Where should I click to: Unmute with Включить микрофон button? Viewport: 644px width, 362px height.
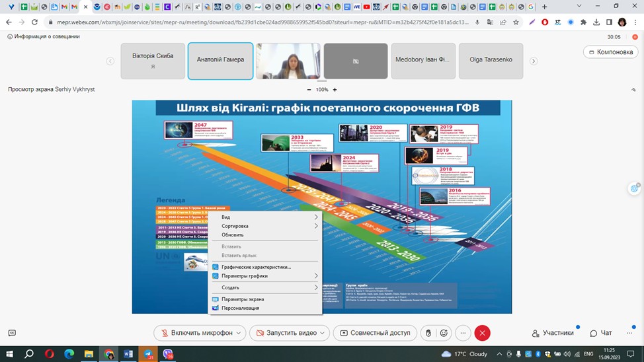tap(196, 333)
